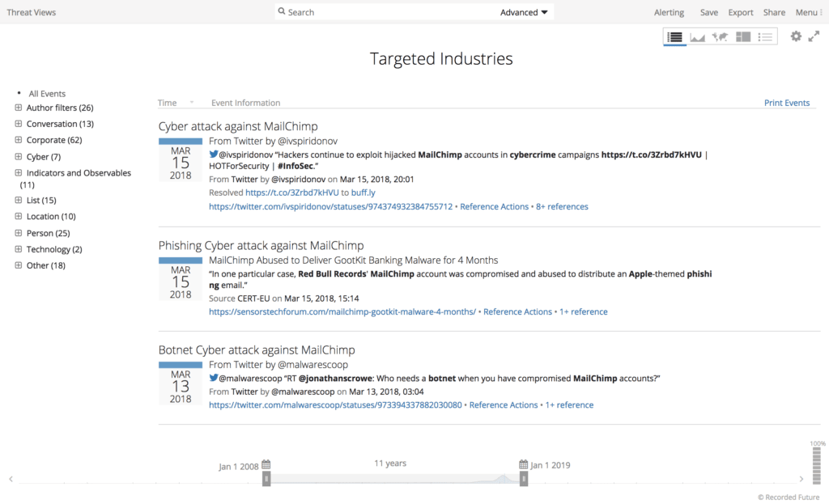829x504 pixels.
Task: Open Reference Actions for the ivspiridonov tweet
Action: pos(495,206)
